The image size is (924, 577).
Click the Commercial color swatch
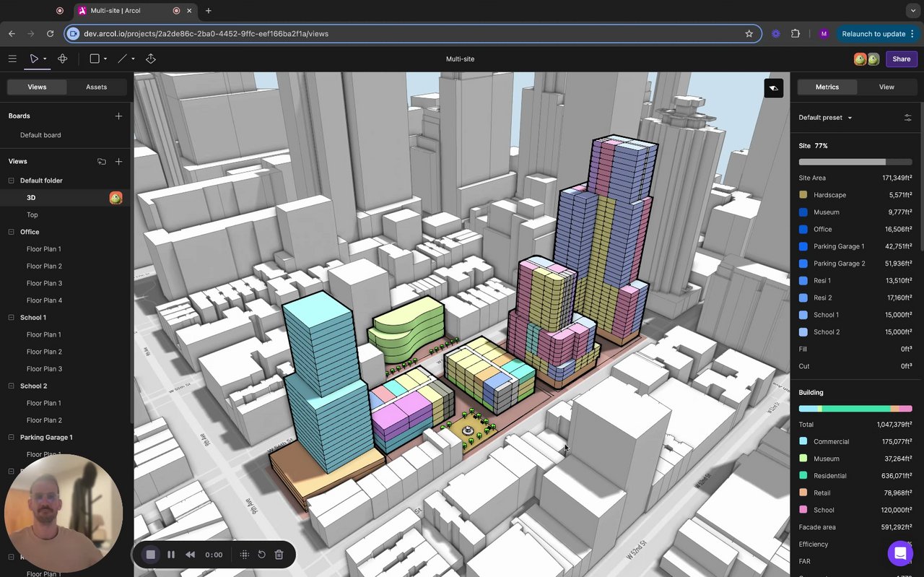803,441
